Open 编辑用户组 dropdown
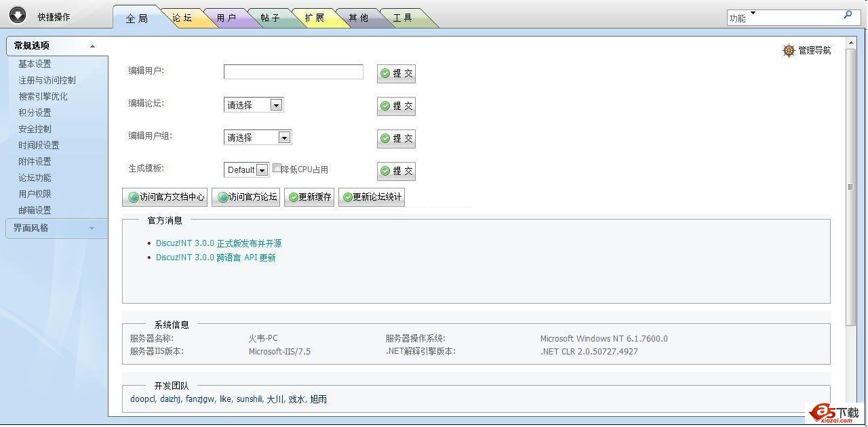The image size is (868, 427). [257, 138]
